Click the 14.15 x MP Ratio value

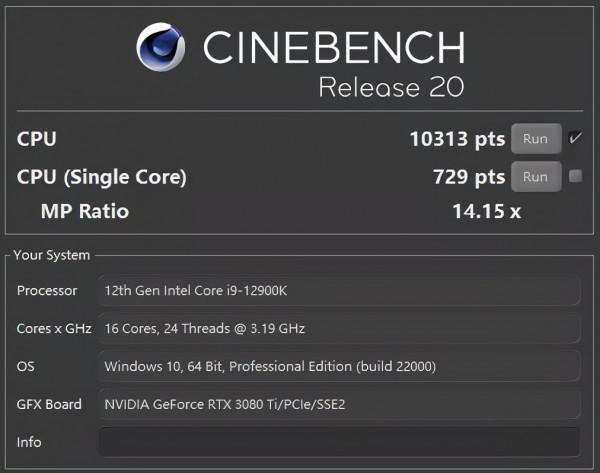coord(487,211)
